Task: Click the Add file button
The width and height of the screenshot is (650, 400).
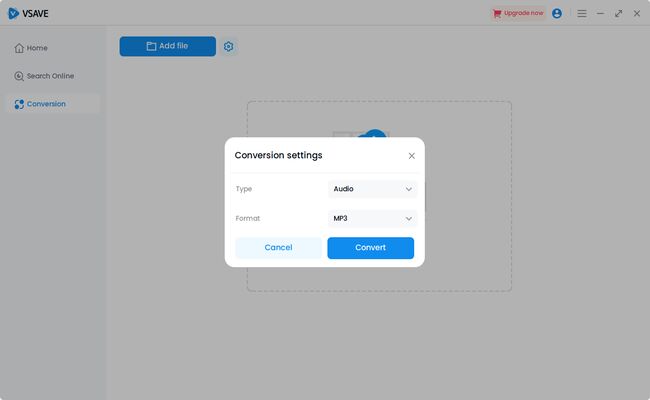Action: 167,46
